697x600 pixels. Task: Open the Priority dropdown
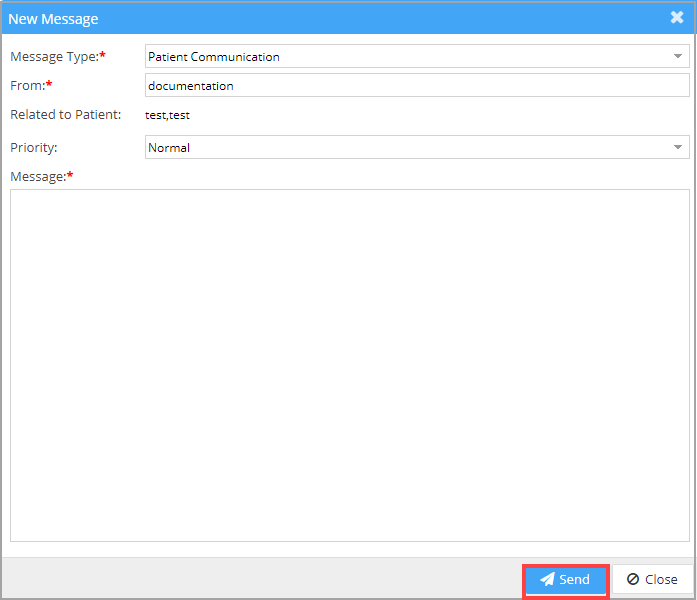[x=417, y=147]
